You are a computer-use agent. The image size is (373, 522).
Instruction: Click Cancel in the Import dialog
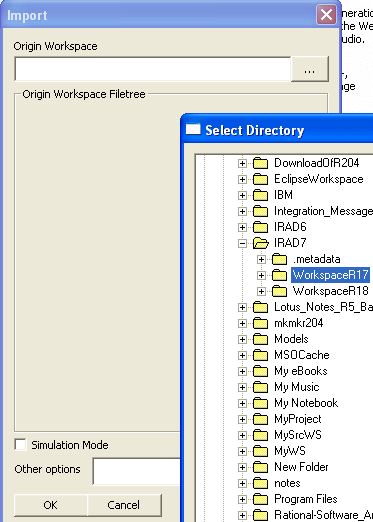(x=124, y=505)
